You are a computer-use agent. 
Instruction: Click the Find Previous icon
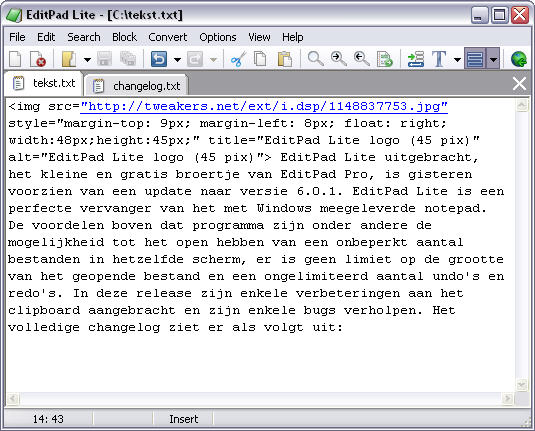click(362, 59)
